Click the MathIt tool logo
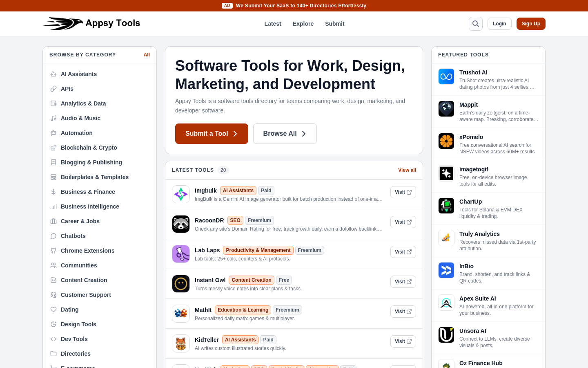Viewport: 588px width, 368px height. tap(181, 314)
